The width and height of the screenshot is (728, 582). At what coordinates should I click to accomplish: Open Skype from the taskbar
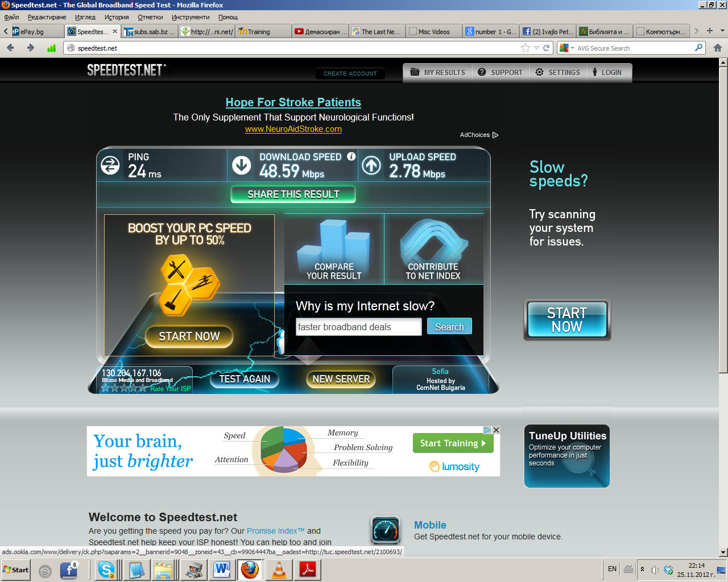106,569
